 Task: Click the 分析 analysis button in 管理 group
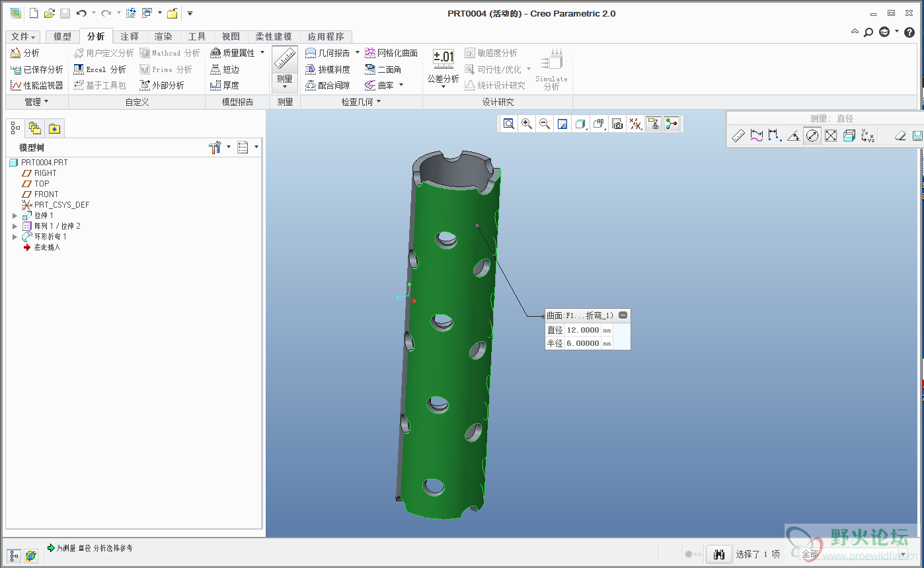(25, 53)
